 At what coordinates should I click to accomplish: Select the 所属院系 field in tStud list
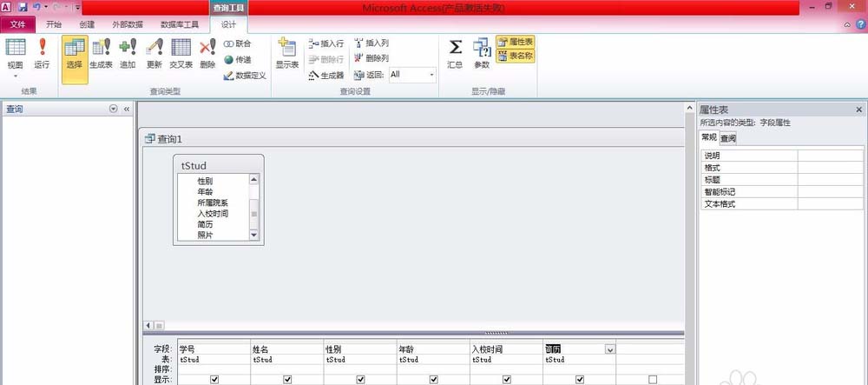pyautogui.click(x=214, y=202)
